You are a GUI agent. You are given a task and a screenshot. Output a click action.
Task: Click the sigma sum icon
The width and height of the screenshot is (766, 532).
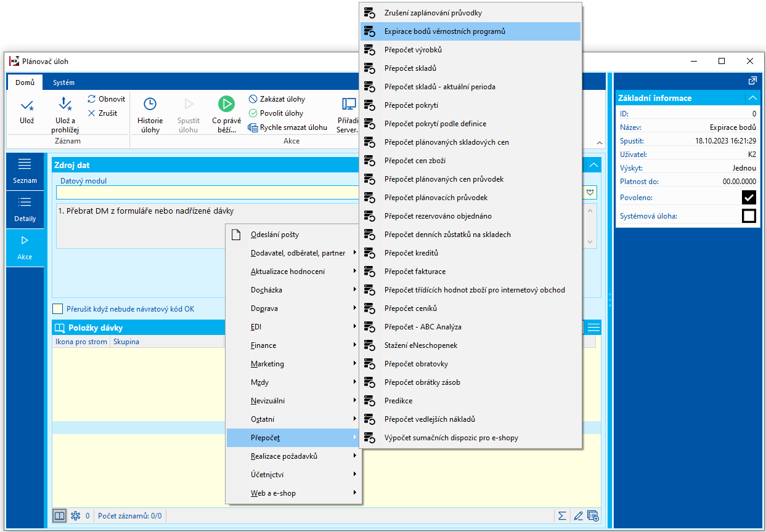(562, 516)
